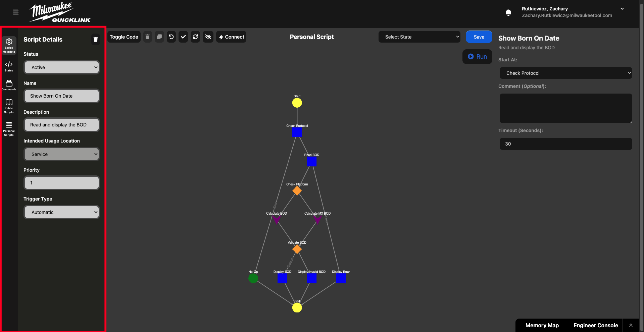Select the Calculate MX BOD node
The image size is (644, 332).
[x=317, y=219]
